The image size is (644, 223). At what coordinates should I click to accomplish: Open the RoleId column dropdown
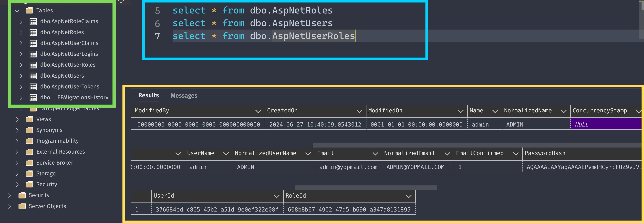click(x=408, y=196)
